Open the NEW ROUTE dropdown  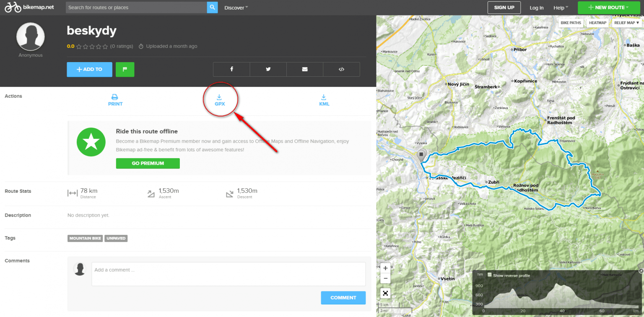click(608, 8)
